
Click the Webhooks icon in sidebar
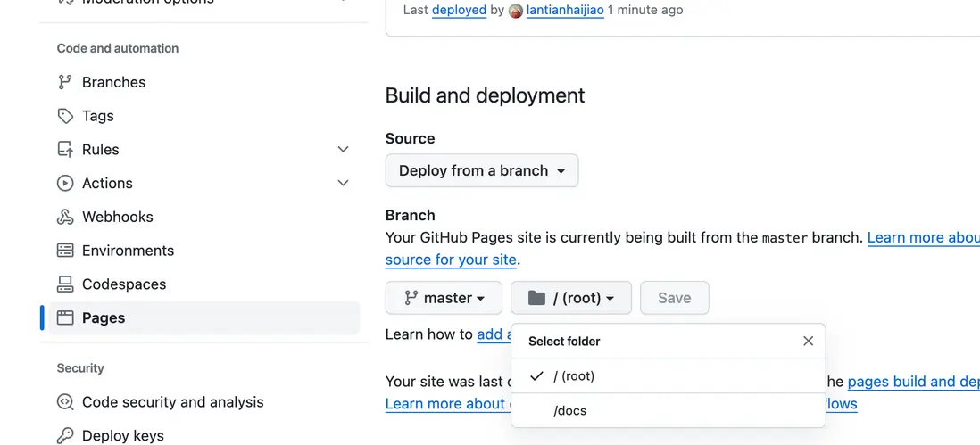coord(65,217)
